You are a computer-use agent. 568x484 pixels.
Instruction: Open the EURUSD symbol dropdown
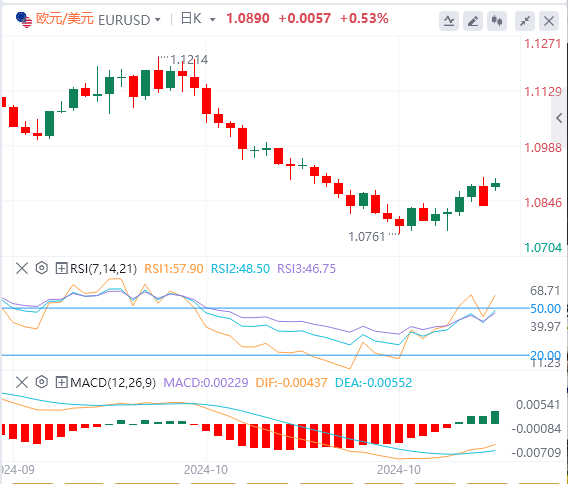coord(158,20)
